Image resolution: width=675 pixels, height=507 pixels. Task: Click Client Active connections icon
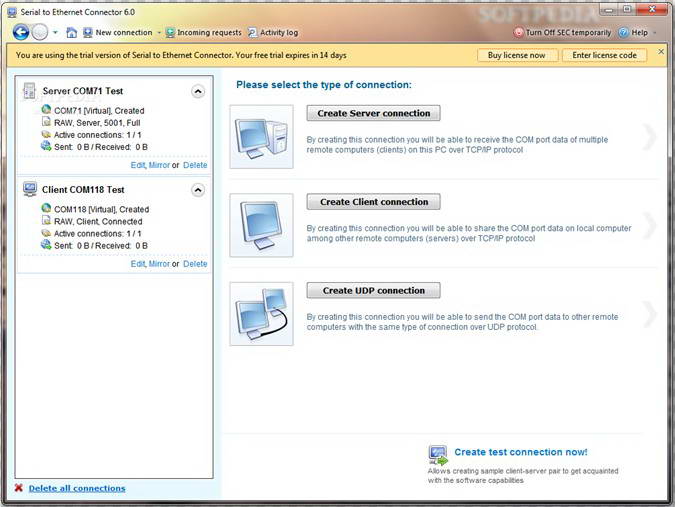point(46,232)
